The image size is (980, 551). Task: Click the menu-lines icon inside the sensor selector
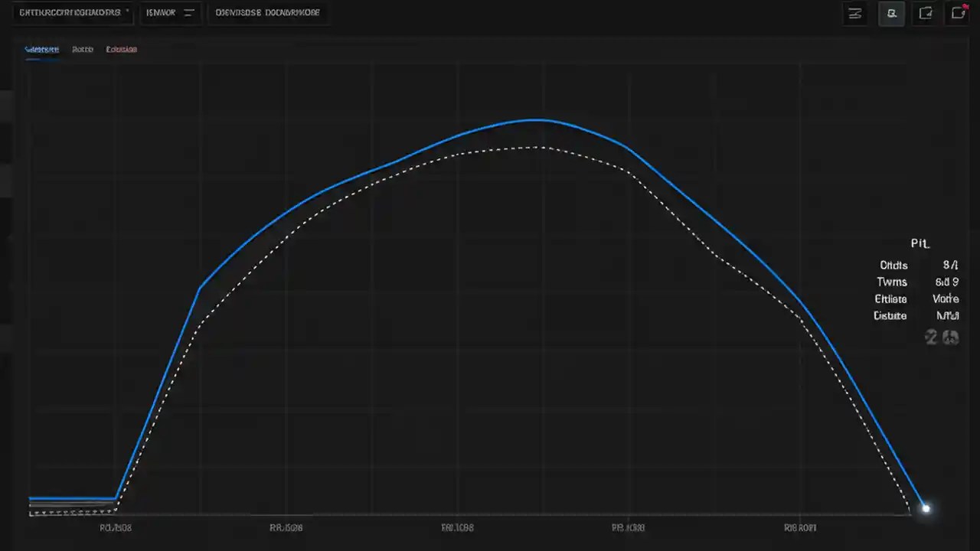click(x=188, y=12)
